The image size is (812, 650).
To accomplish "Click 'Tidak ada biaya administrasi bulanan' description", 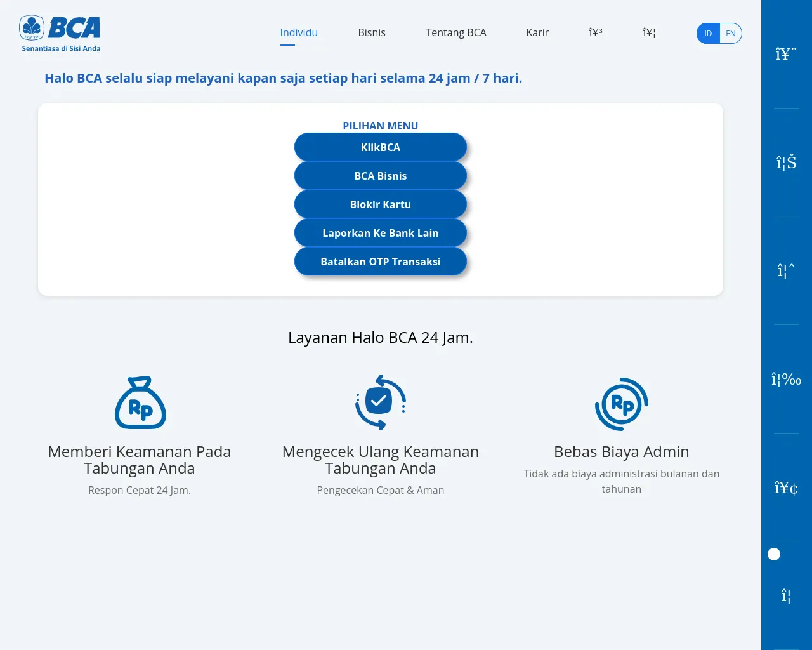I will point(622,481).
